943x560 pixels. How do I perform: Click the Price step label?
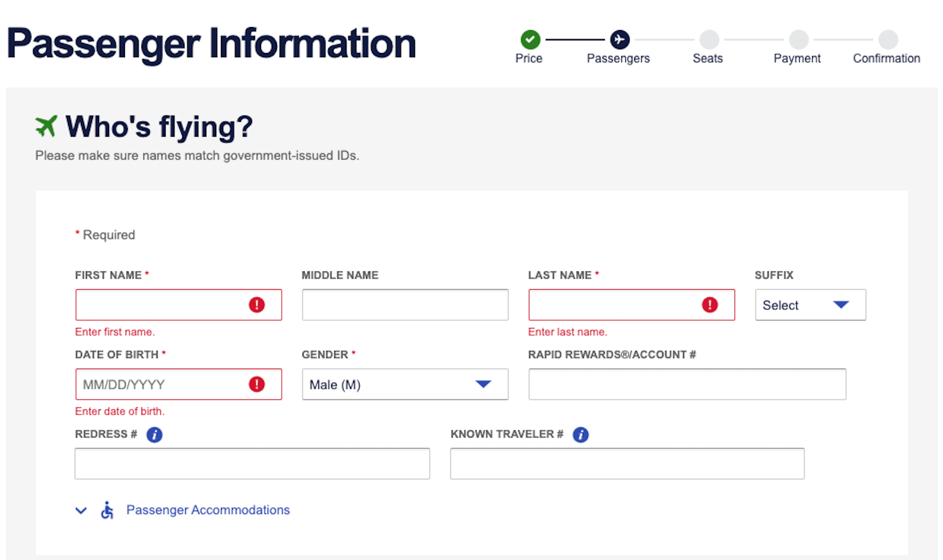(x=529, y=58)
